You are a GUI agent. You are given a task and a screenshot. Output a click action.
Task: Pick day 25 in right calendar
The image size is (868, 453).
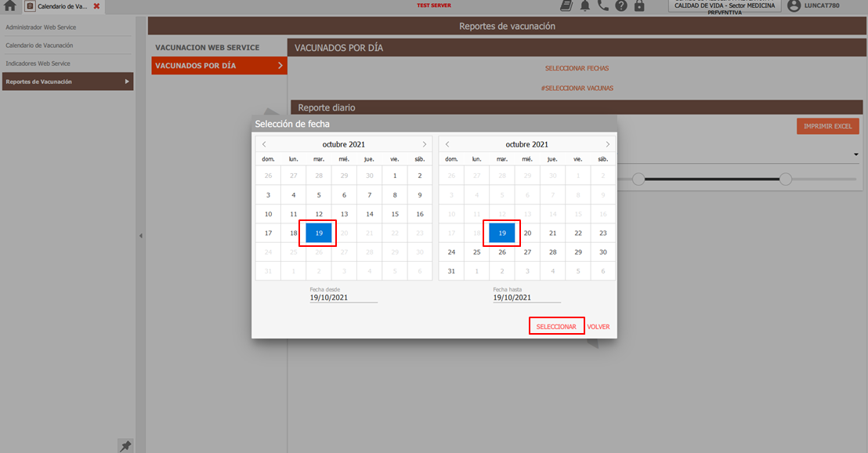point(476,252)
